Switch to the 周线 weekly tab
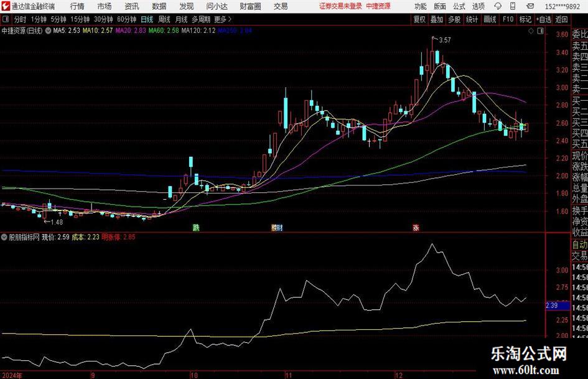 pyautogui.click(x=164, y=19)
